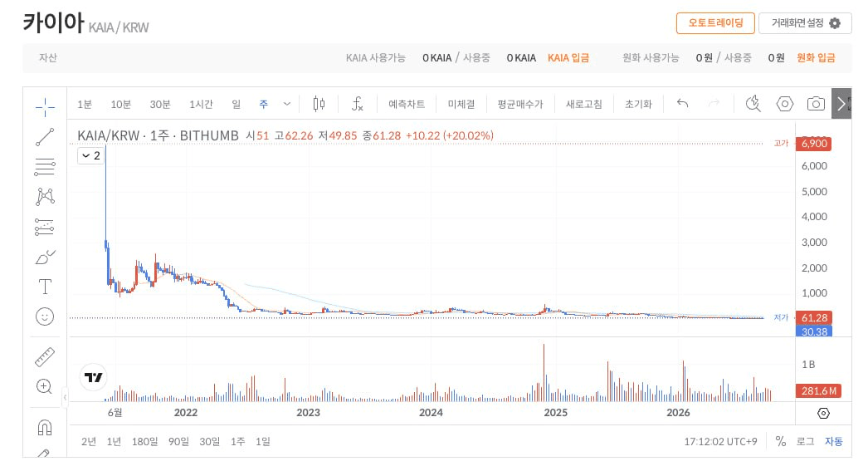Collapse the drawing toolbar side handle

(66, 397)
